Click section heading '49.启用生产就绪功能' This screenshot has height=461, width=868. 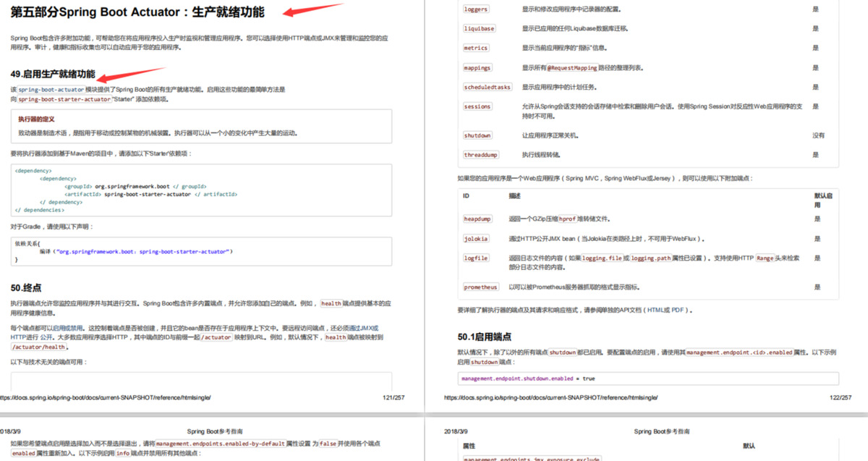pos(53,74)
